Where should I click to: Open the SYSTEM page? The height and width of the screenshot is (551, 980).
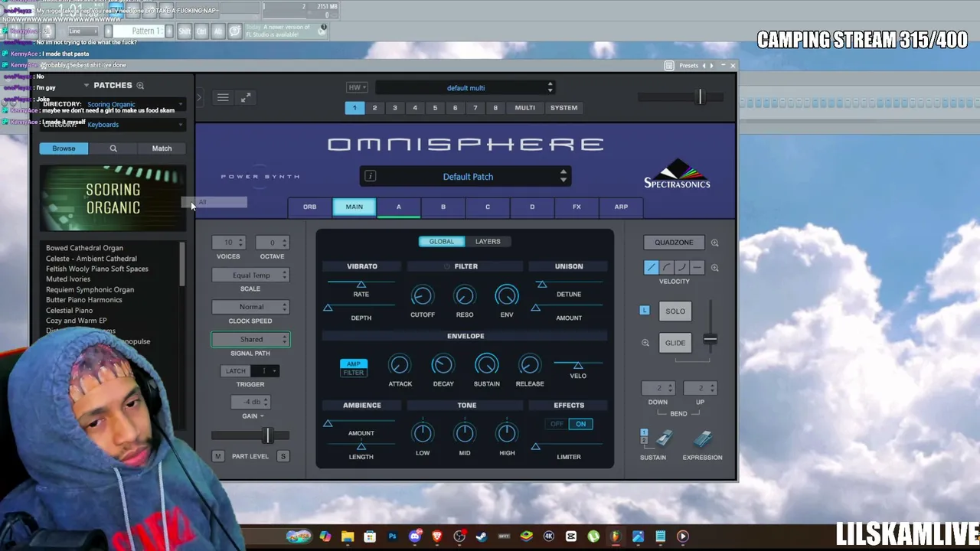coord(563,108)
